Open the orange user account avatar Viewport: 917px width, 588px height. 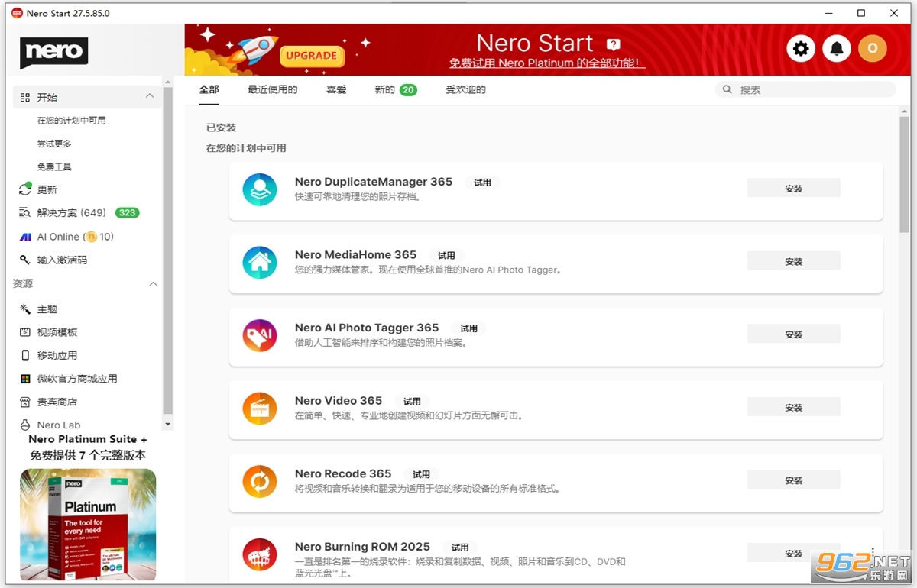873,49
